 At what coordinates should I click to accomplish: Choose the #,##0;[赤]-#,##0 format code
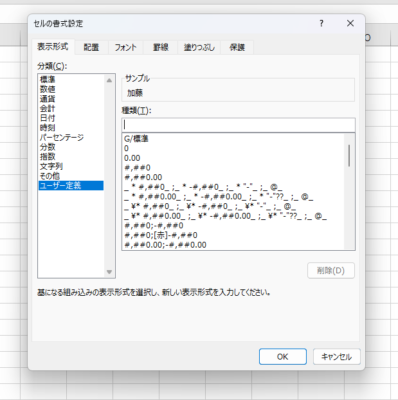point(234,235)
